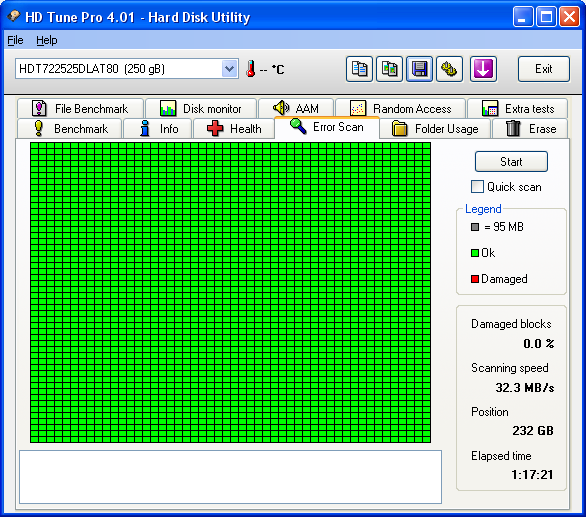Click the Start scan button
Viewport: 586px width, 517px height.
point(511,161)
